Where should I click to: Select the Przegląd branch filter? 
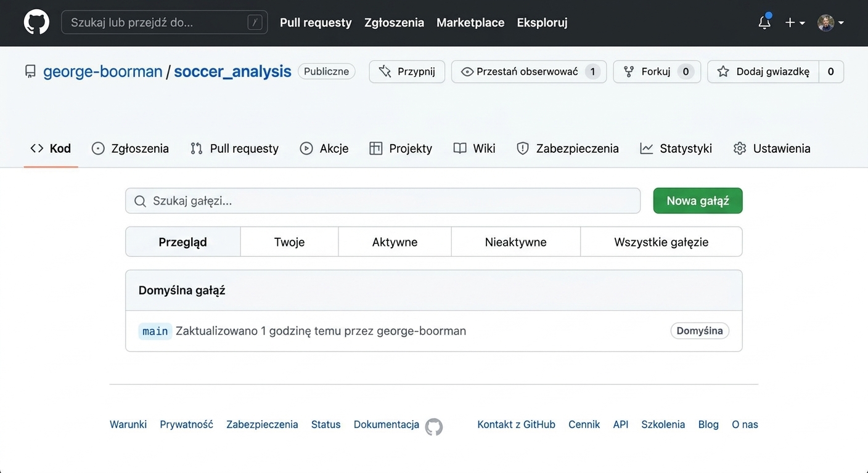[182, 242]
